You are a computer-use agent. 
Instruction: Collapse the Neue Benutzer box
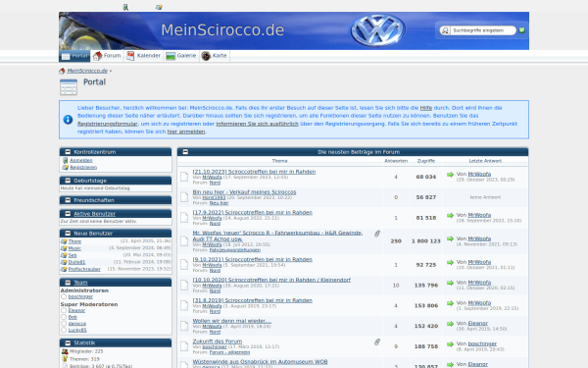tap(68, 234)
